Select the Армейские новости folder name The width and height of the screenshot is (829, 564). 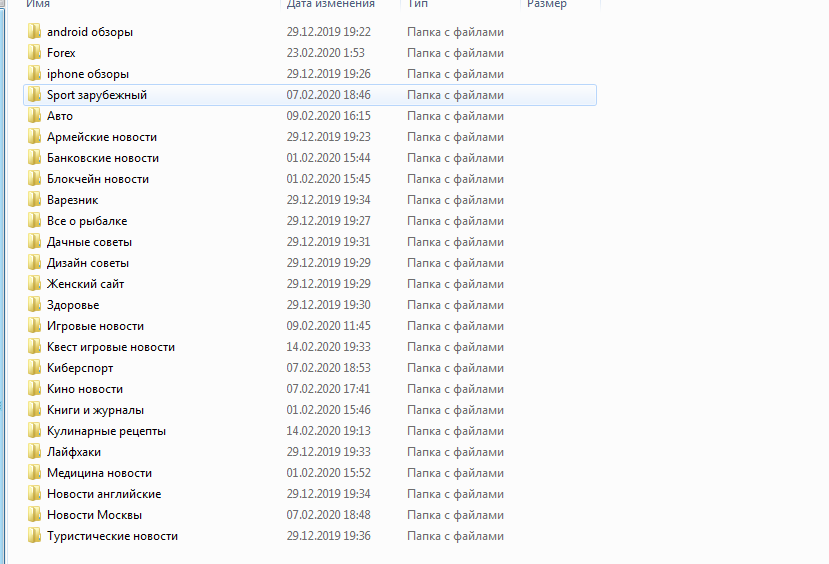tap(102, 137)
